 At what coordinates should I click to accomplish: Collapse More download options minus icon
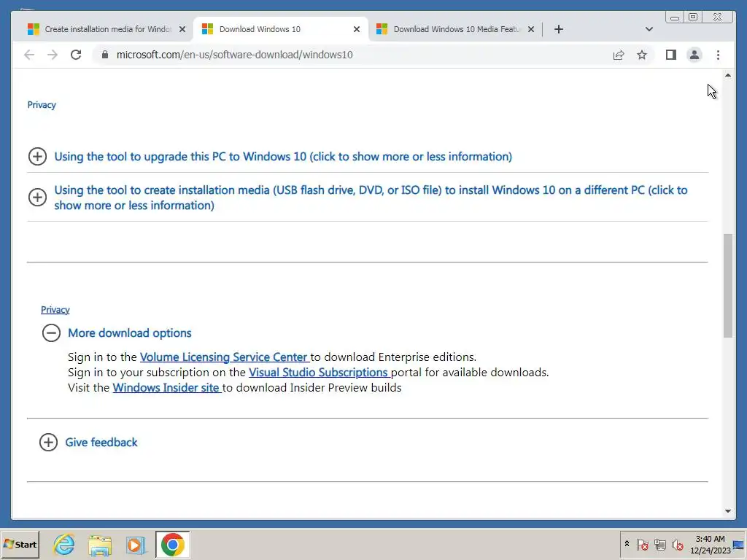(51, 332)
